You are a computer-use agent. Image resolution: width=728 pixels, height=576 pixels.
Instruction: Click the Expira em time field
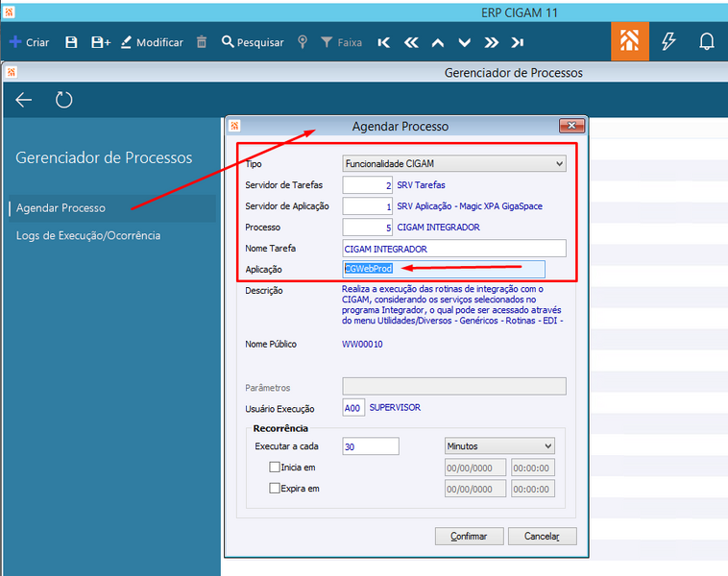(532, 489)
